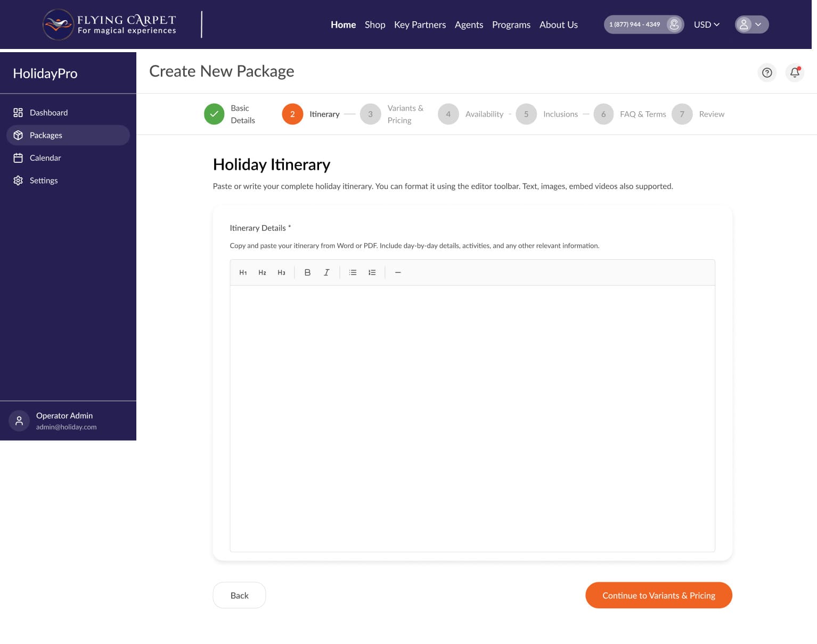Click Continue to Variants & Pricing button

[659, 595]
